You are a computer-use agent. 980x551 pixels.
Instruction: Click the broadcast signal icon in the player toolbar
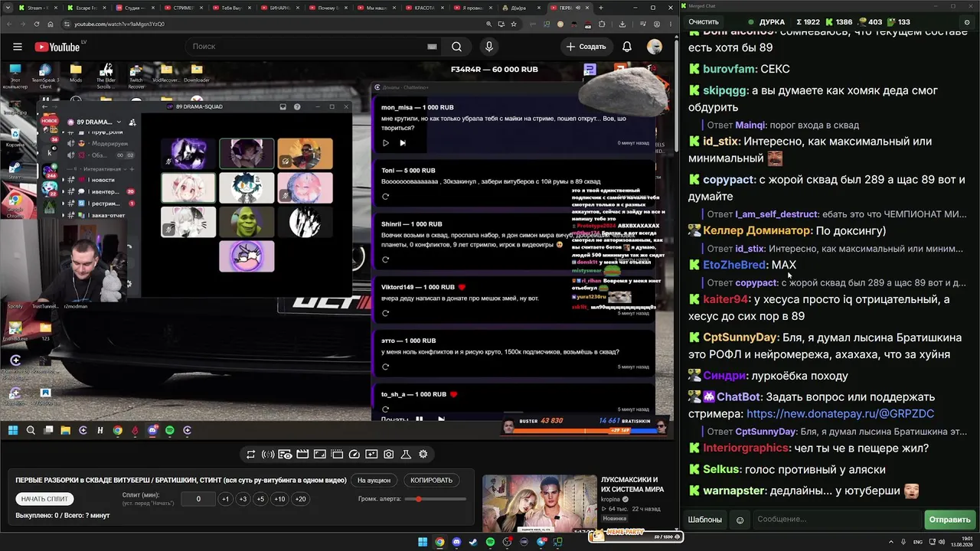pos(268,455)
